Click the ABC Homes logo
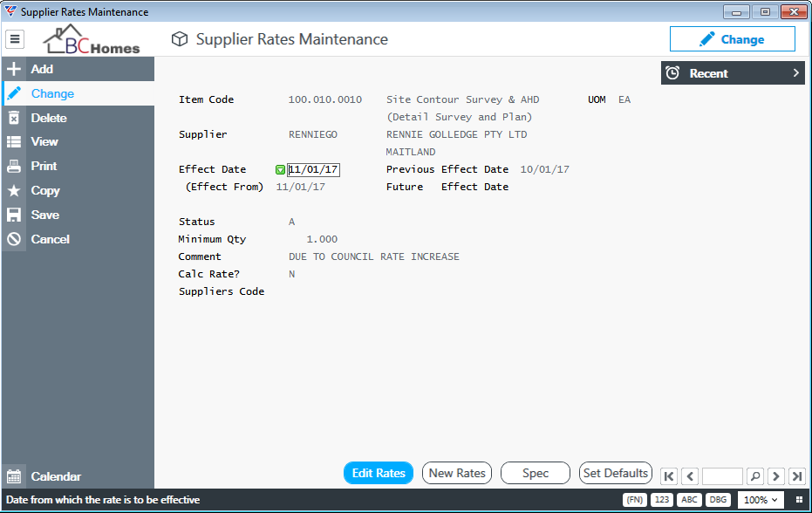The width and height of the screenshot is (812, 513). click(92, 39)
